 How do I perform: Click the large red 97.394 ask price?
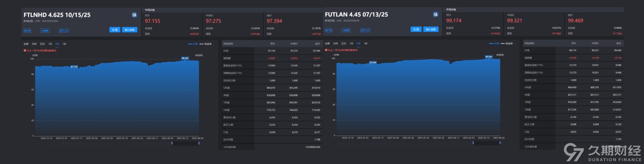tap(274, 21)
